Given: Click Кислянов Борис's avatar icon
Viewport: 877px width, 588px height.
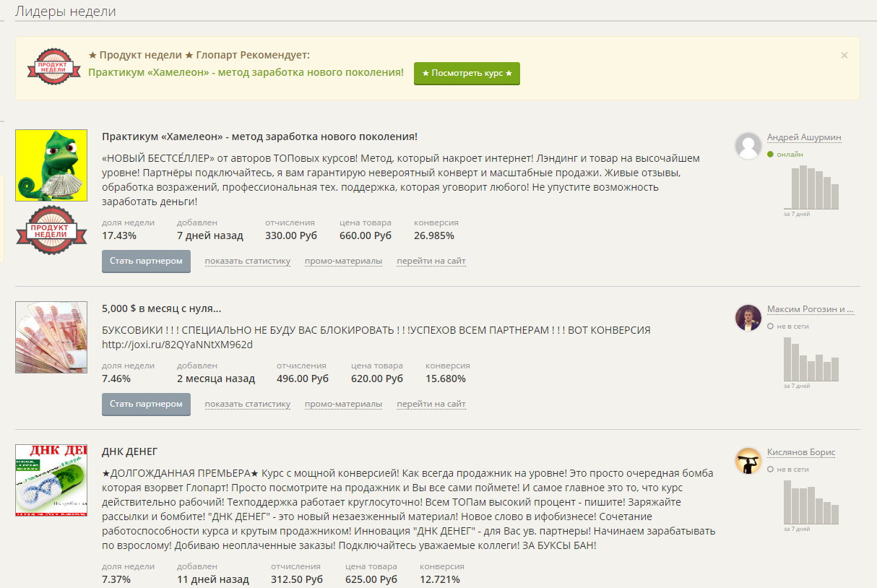Looking at the screenshot, I should (x=748, y=461).
